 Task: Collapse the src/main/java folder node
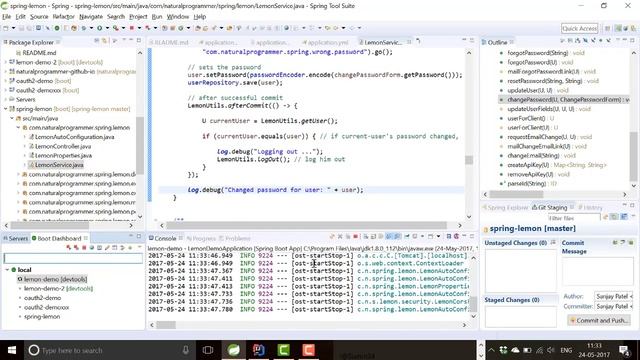[x=12, y=118]
